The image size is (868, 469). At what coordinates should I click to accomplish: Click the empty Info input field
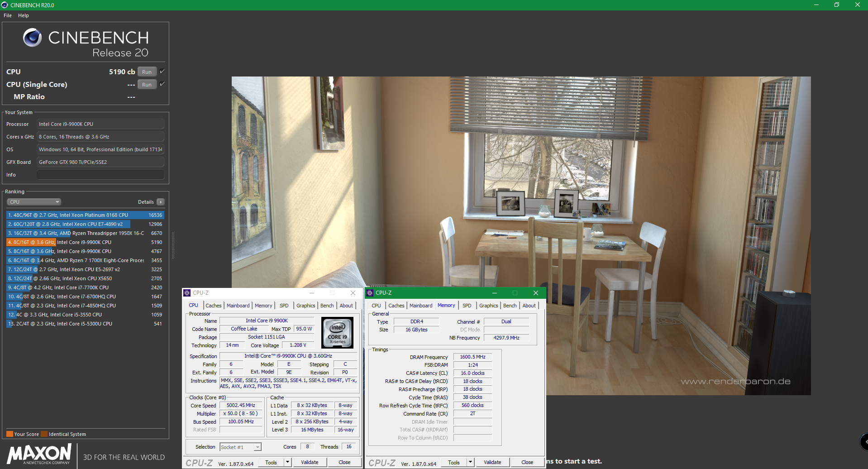click(x=100, y=175)
